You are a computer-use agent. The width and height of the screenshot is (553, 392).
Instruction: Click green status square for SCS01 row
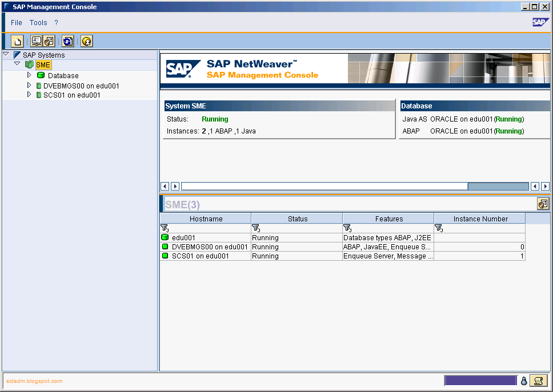[x=165, y=256]
